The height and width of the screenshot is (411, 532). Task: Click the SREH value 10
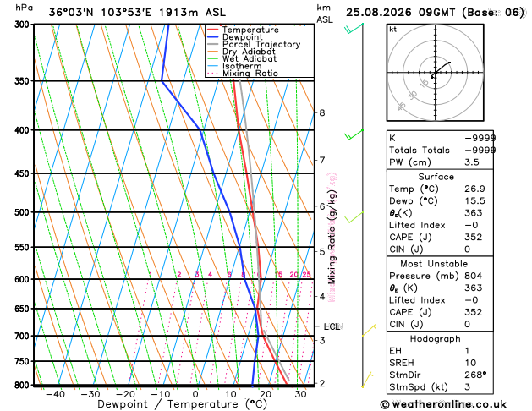(470, 363)
